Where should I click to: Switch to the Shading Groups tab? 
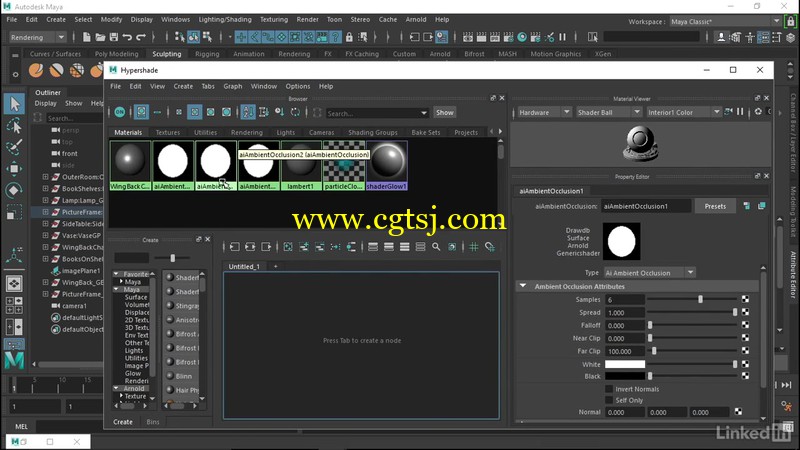coord(372,132)
